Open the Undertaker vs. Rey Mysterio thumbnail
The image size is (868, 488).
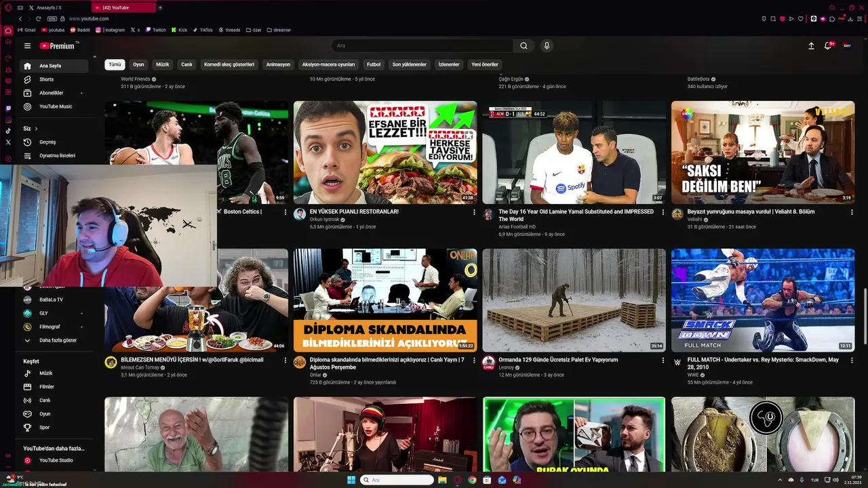point(763,300)
